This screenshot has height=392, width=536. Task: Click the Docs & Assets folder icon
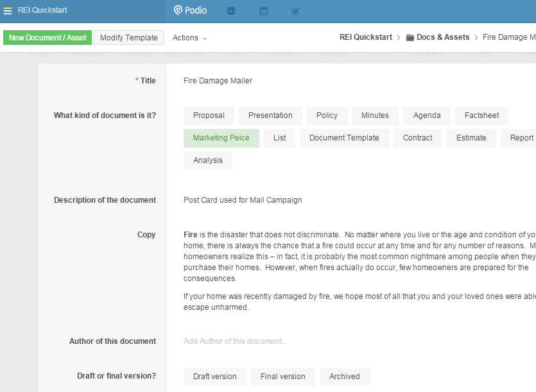(x=410, y=38)
